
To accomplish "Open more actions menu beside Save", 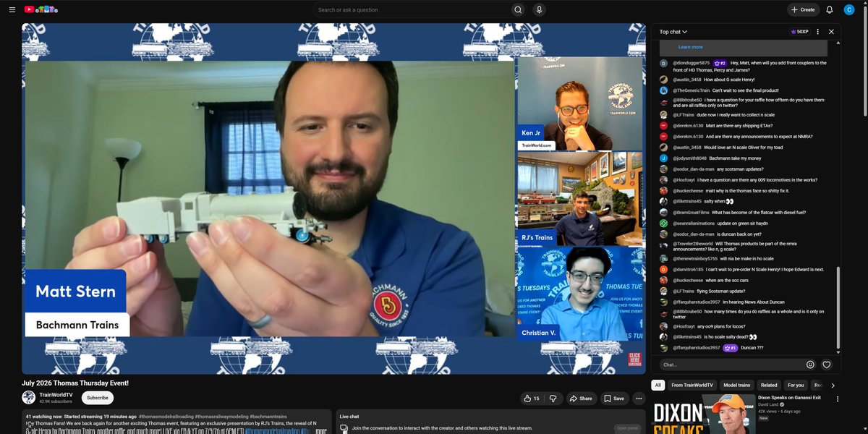I will point(639,398).
